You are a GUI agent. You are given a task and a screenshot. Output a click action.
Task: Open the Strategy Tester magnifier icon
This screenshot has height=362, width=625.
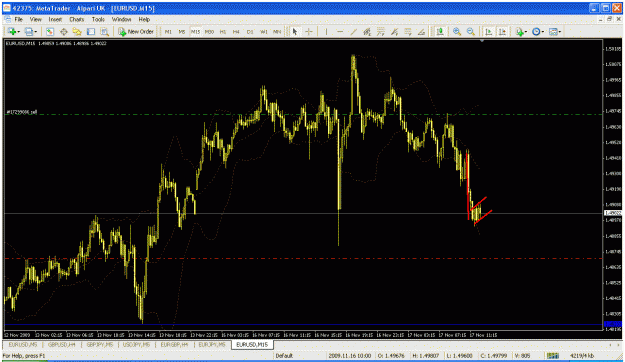coord(104,31)
